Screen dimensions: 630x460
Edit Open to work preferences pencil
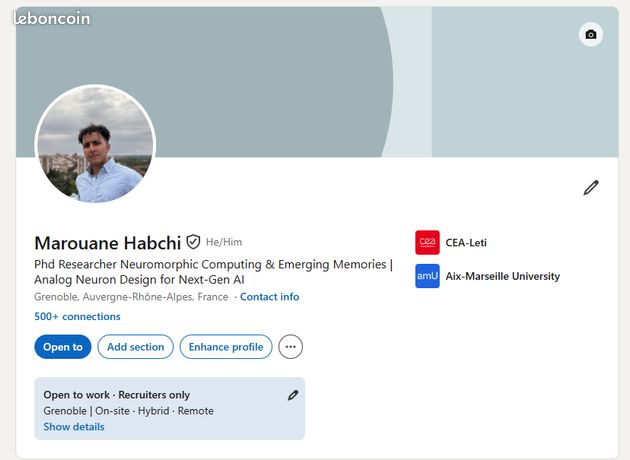(x=293, y=395)
